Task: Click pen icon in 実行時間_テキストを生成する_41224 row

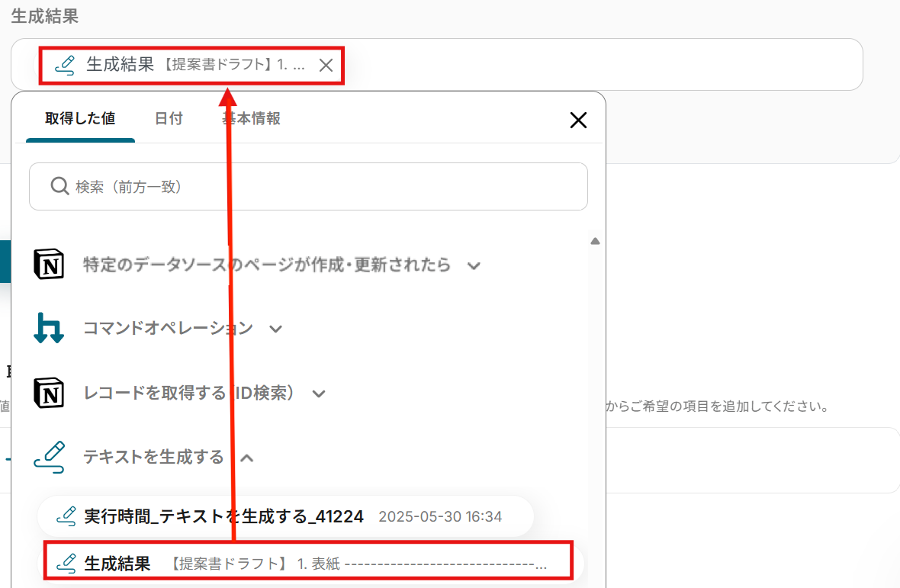Action: [66, 516]
